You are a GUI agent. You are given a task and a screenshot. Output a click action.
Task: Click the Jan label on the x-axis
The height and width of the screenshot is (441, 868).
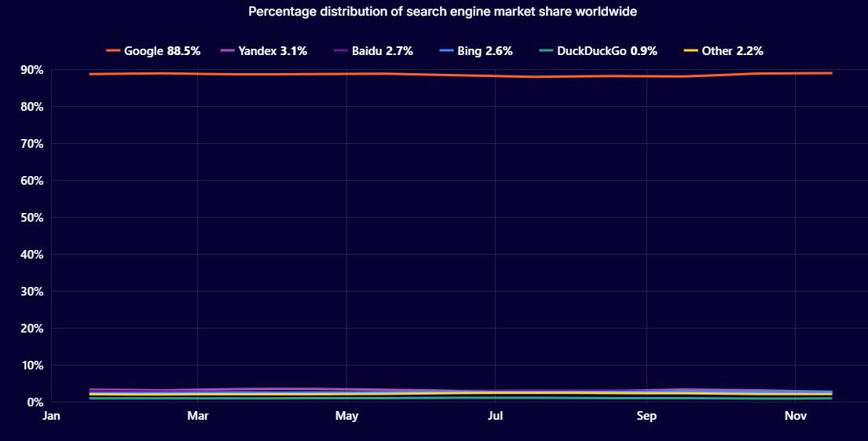51,416
